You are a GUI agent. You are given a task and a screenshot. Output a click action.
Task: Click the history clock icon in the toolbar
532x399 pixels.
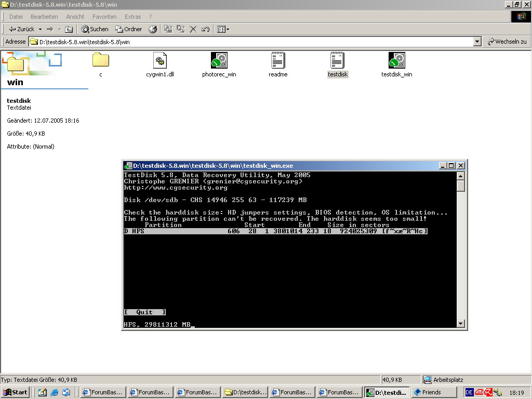[x=153, y=29]
